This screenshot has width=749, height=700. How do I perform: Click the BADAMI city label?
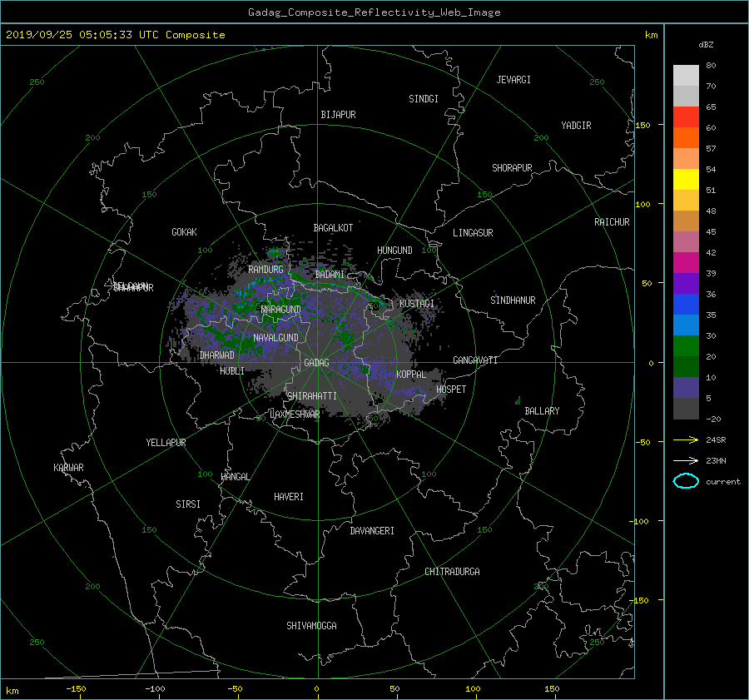pyautogui.click(x=330, y=275)
